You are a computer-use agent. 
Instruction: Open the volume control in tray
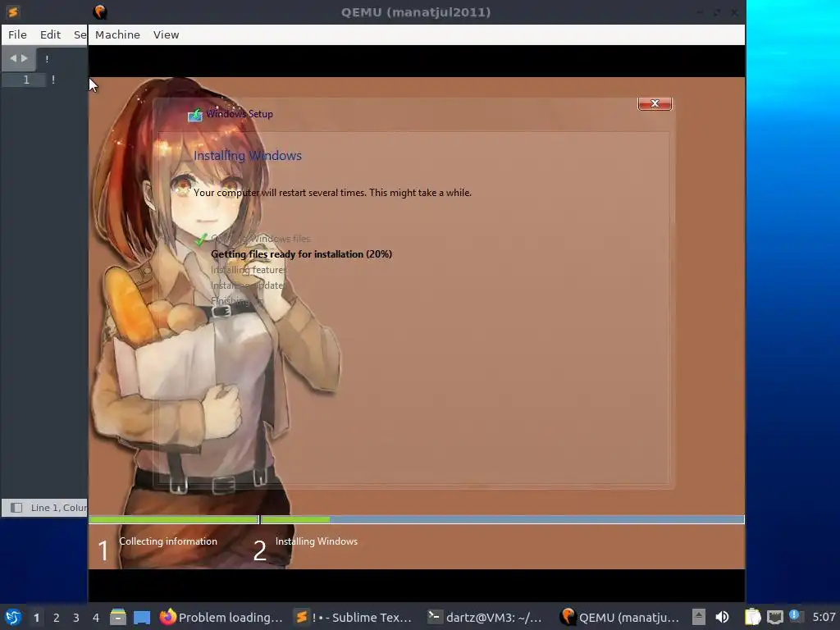tap(722, 617)
